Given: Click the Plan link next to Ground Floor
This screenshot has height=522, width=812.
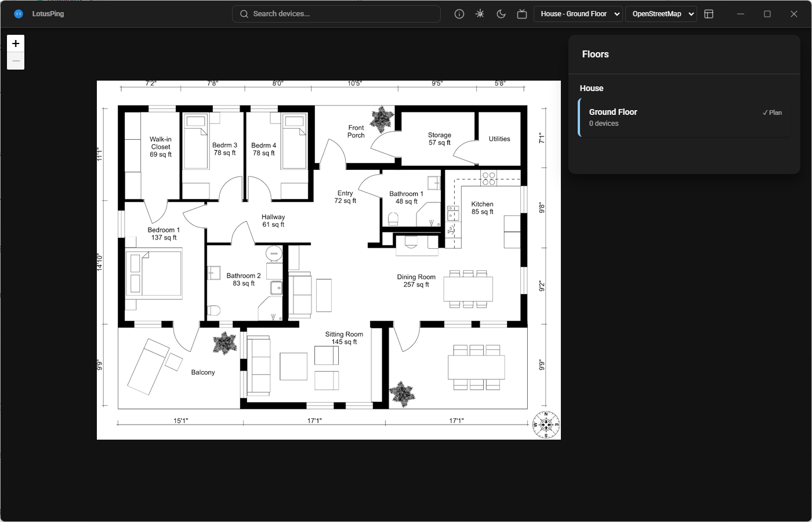Looking at the screenshot, I should [x=772, y=112].
